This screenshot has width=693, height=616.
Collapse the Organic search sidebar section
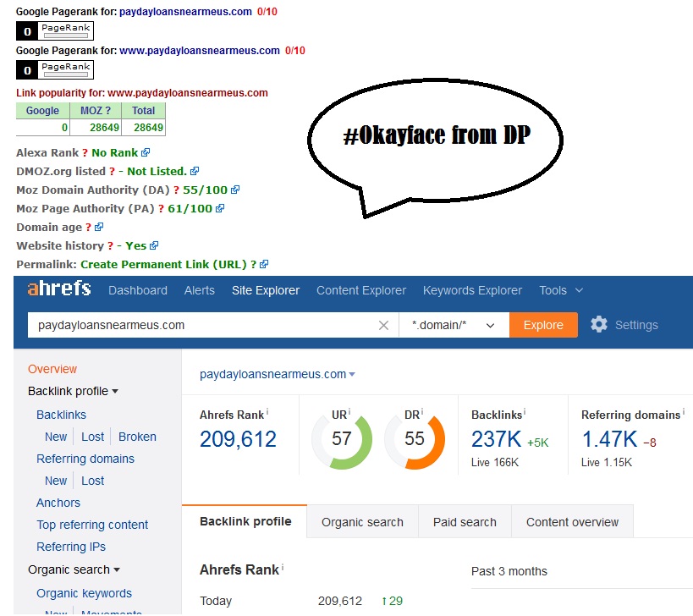(x=74, y=569)
